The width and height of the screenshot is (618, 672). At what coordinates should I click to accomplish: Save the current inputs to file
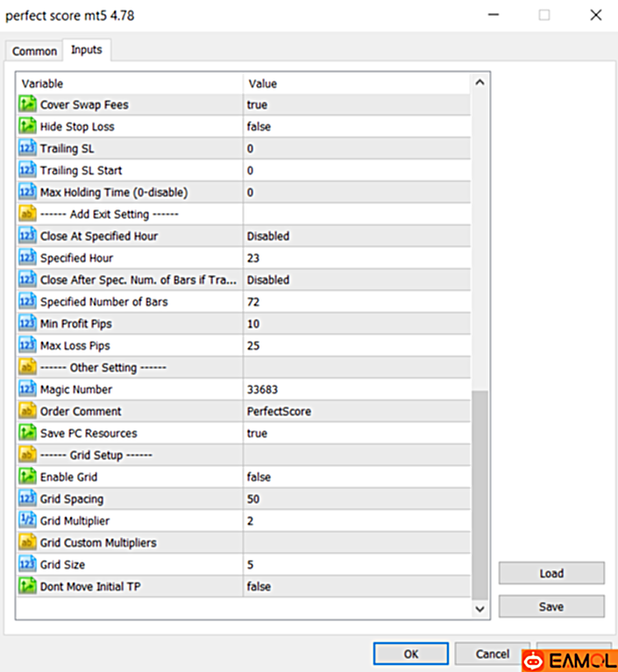tap(551, 606)
